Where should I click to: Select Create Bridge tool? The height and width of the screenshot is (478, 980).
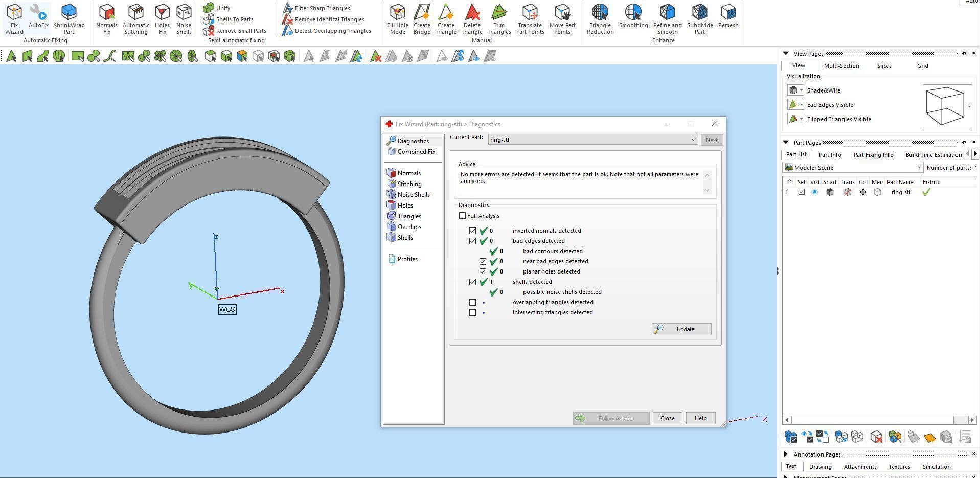422,18
